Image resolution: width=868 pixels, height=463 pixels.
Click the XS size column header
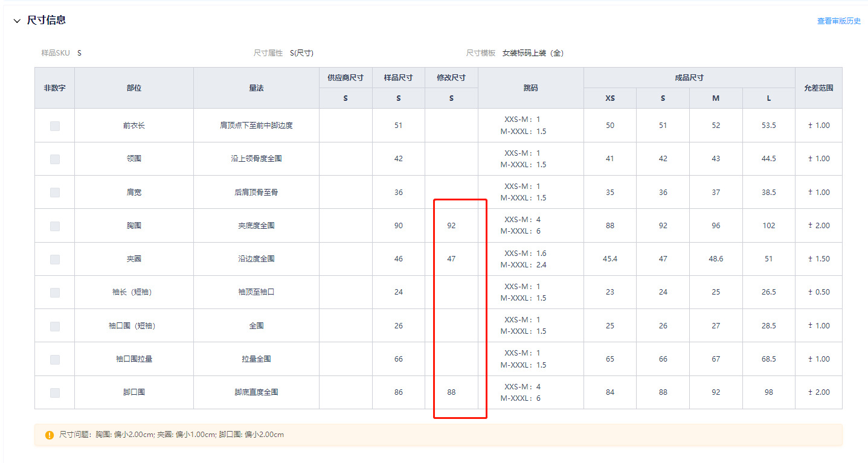pos(610,98)
